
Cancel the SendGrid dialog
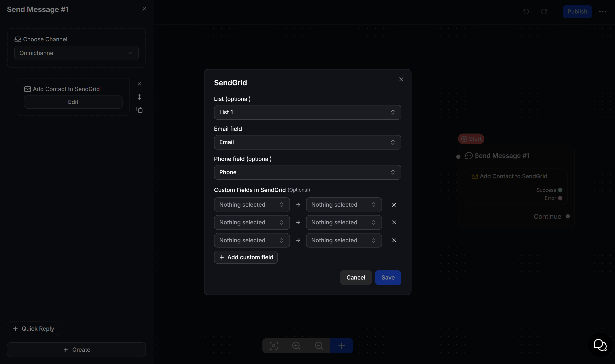pyautogui.click(x=356, y=278)
